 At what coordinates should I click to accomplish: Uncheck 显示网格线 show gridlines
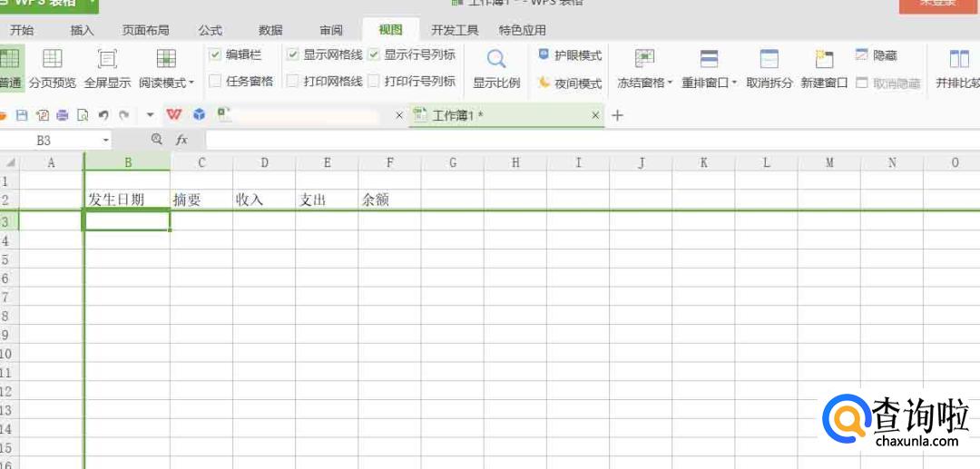(292, 55)
